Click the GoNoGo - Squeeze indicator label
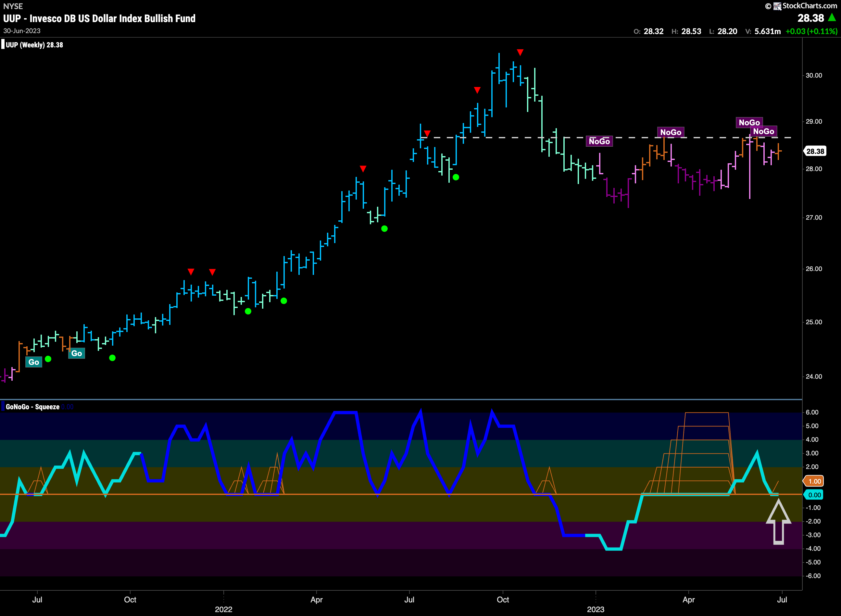Screen dimensions: 841x616 tap(32, 407)
